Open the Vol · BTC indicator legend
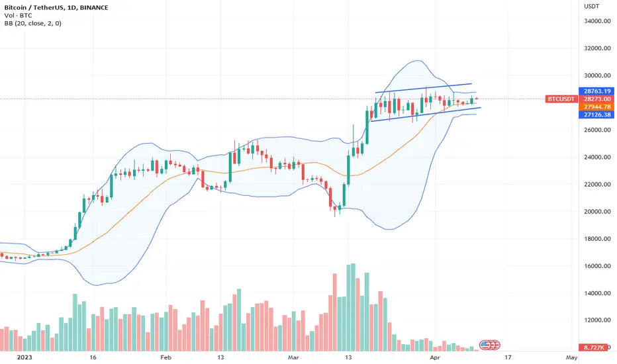 coord(18,15)
